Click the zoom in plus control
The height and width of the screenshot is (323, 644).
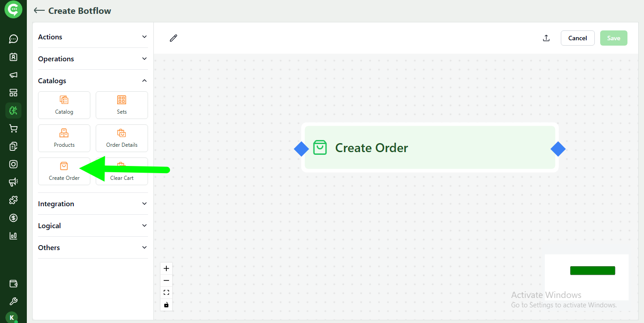tap(166, 268)
